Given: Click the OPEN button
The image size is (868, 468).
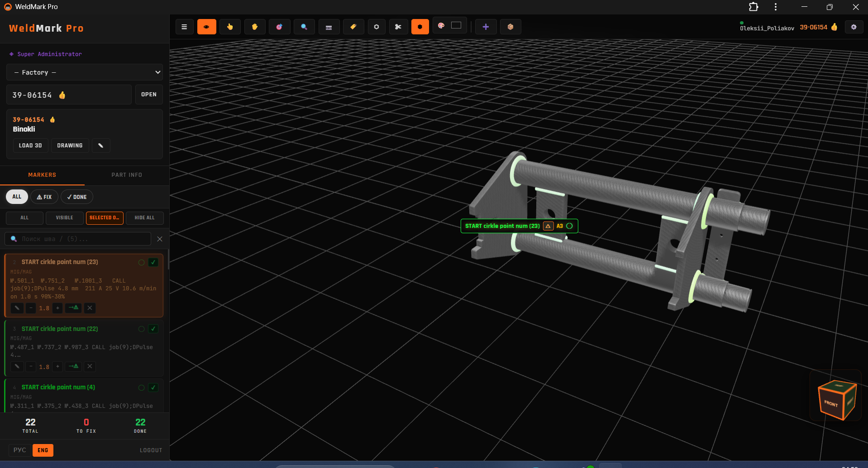Looking at the screenshot, I should (149, 95).
